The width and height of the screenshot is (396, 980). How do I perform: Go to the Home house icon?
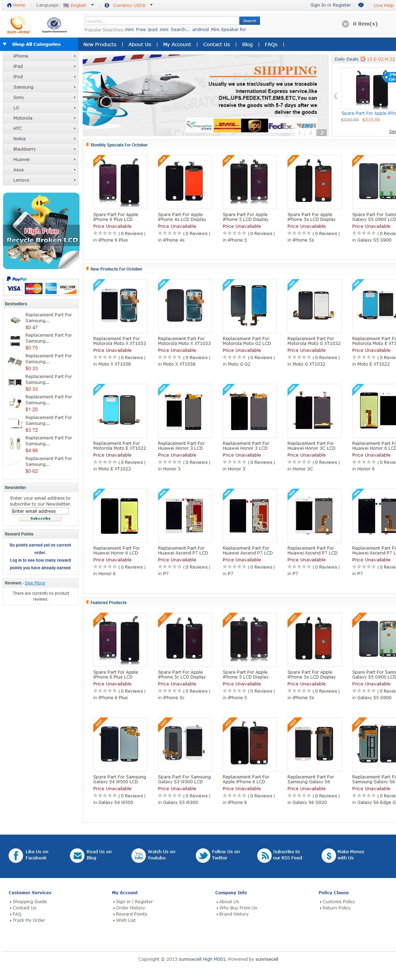(9, 5)
